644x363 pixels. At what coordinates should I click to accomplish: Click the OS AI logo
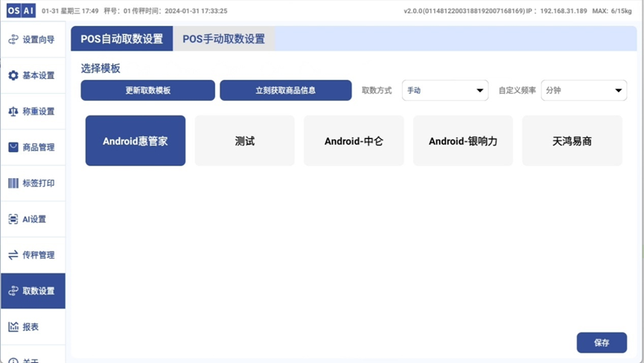pyautogui.click(x=21, y=11)
